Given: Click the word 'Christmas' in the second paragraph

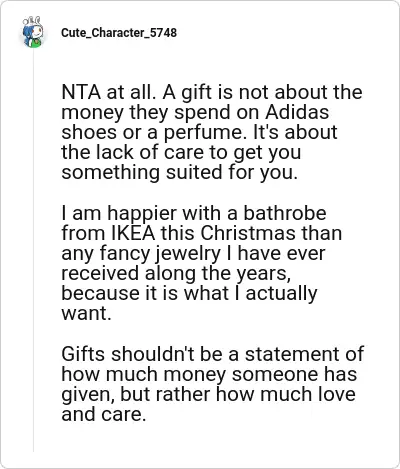Looking at the screenshot, I should click(x=248, y=233).
